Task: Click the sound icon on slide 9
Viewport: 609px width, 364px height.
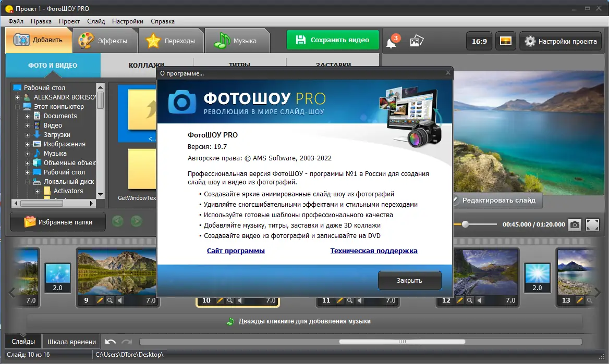Action: click(119, 300)
